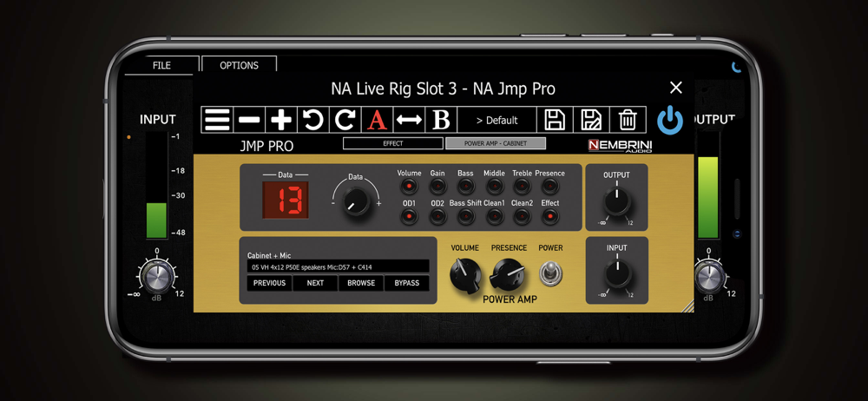Toggle the Effect LED button
The image size is (868, 401).
[x=550, y=216]
